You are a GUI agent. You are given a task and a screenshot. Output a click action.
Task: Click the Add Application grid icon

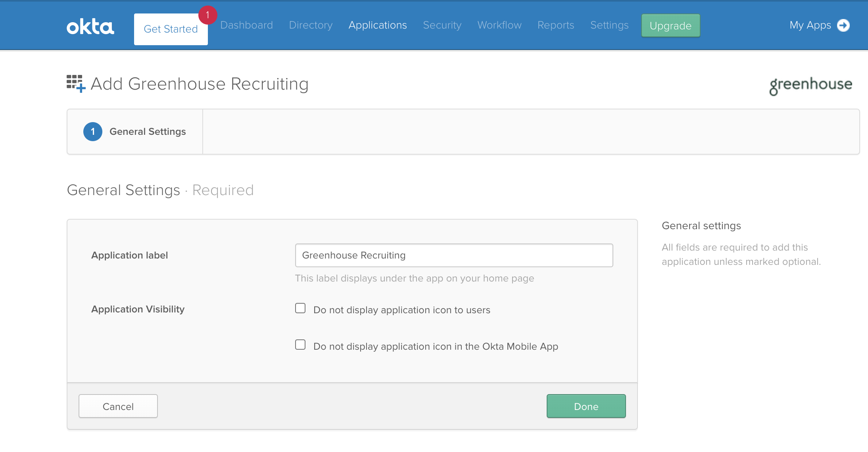76,84
